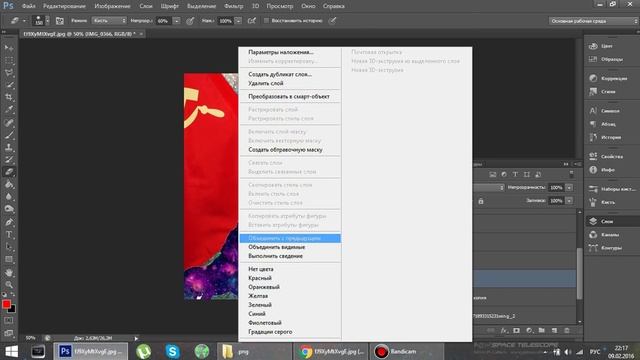Select the Zoom tool
This screenshot has width=640, height=360.
[9, 284]
